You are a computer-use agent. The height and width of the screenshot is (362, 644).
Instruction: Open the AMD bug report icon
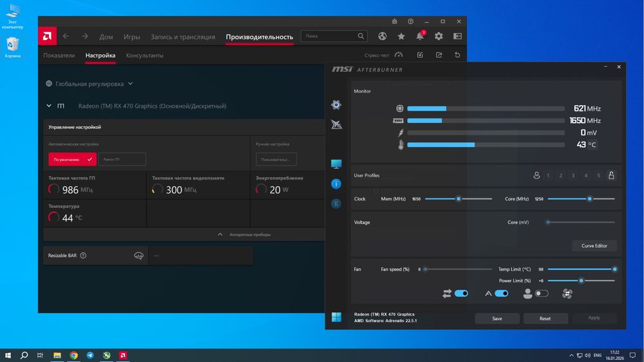click(x=394, y=21)
